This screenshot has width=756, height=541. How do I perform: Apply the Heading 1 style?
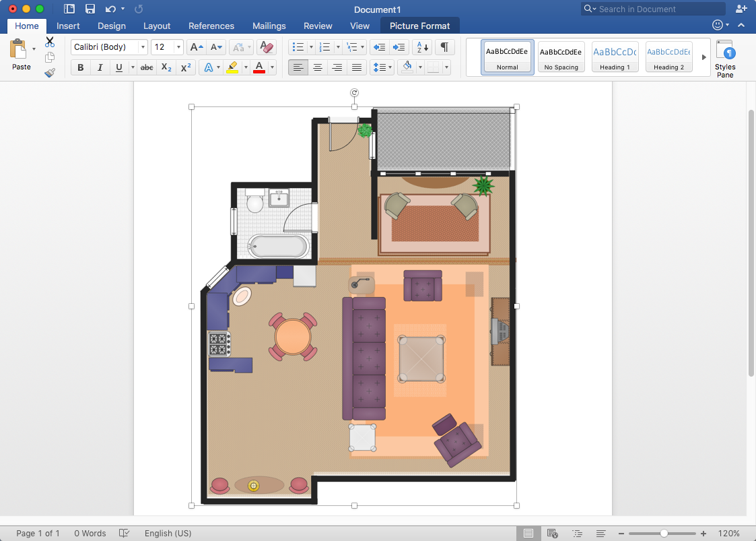coord(615,57)
